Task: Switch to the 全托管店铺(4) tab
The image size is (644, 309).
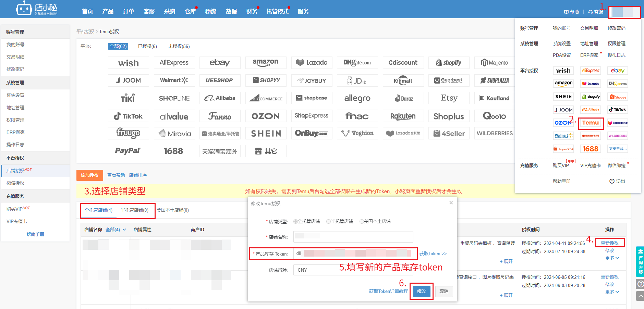Action: (98, 210)
